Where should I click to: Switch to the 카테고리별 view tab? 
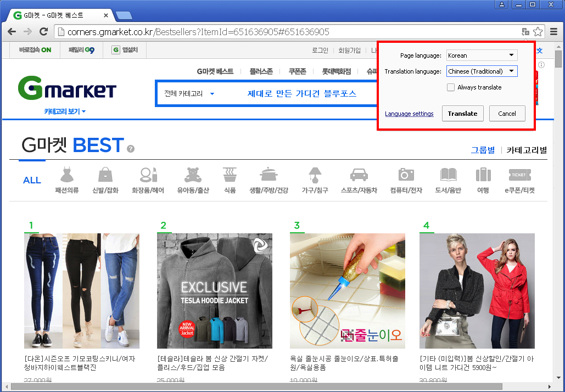click(527, 150)
